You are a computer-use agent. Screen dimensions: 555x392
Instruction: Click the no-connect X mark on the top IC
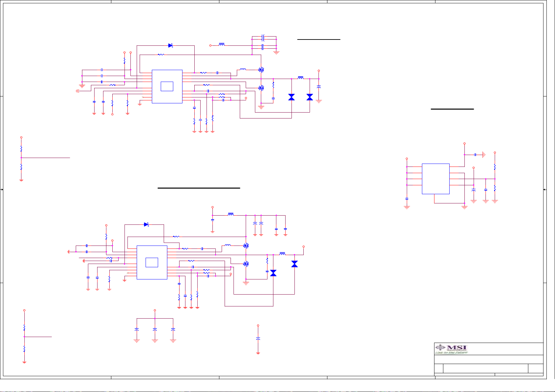143,97
